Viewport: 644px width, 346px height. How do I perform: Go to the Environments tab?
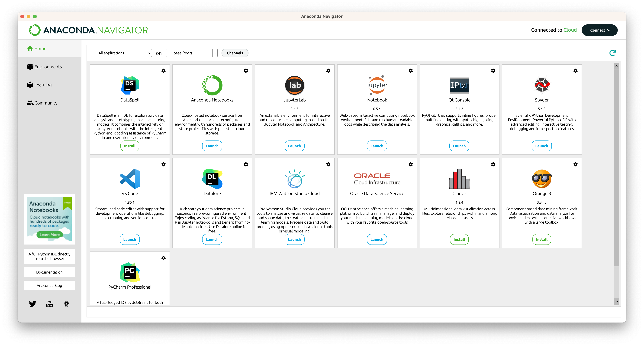[48, 67]
